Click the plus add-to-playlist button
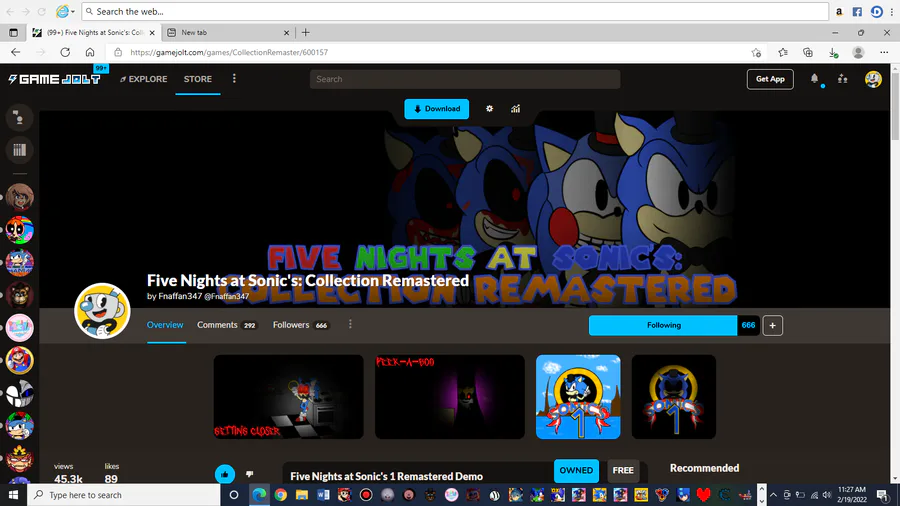The width and height of the screenshot is (900, 506). coord(773,325)
